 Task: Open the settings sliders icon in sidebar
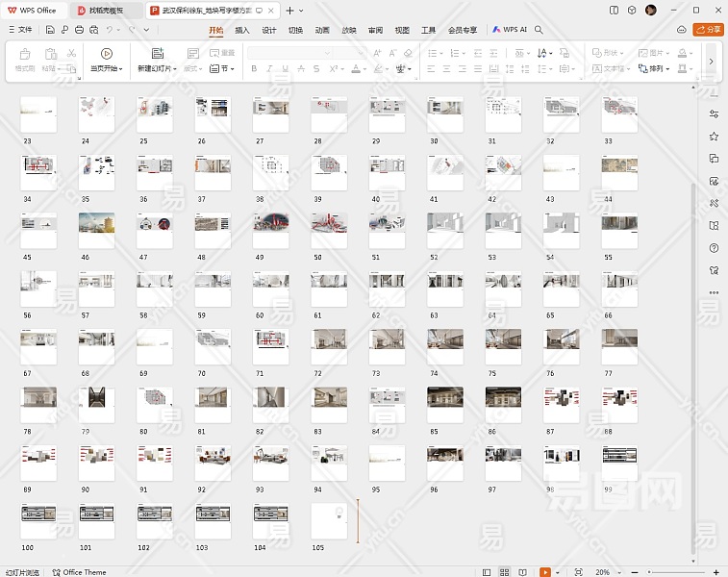(x=714, y=115)
